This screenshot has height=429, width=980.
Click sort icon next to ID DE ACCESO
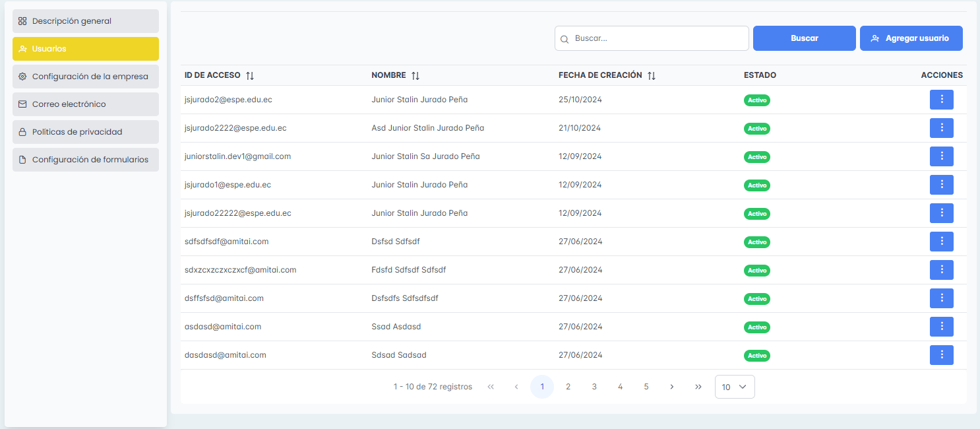pyautogui.click(x=250, y=76)
